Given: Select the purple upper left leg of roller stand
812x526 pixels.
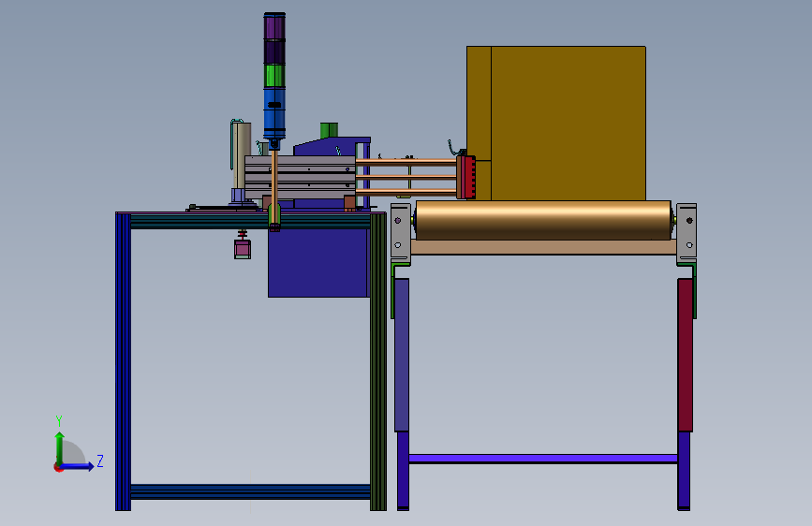Looking at the screenshot, I should [x=402, y=355].
